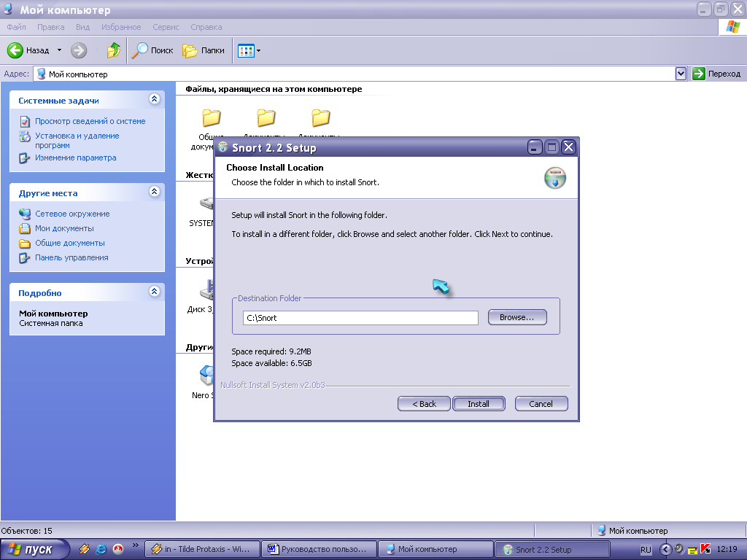Viewport: 747px width, 560px height.
Task: Click the red round Quick Launch icon
Action: point(117,549)
